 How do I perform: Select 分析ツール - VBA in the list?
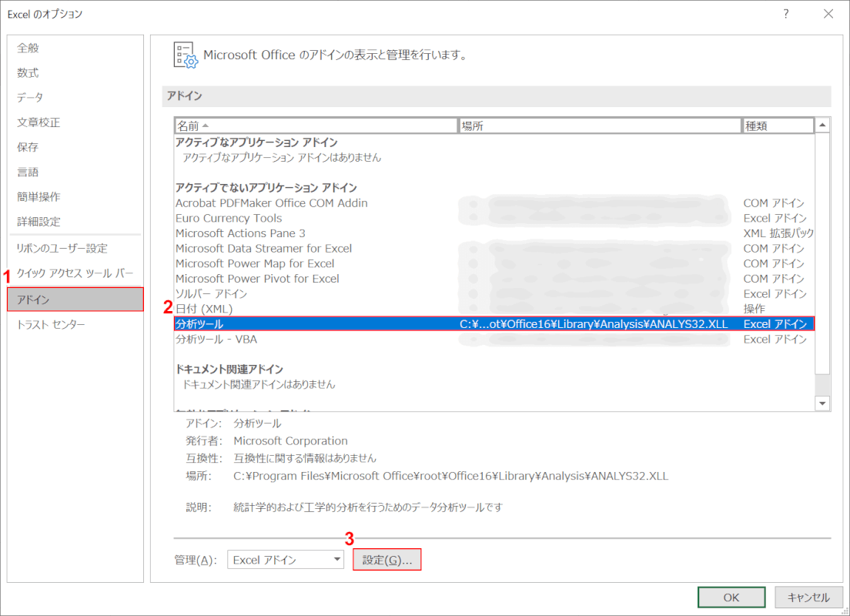[x=216, y=339]
